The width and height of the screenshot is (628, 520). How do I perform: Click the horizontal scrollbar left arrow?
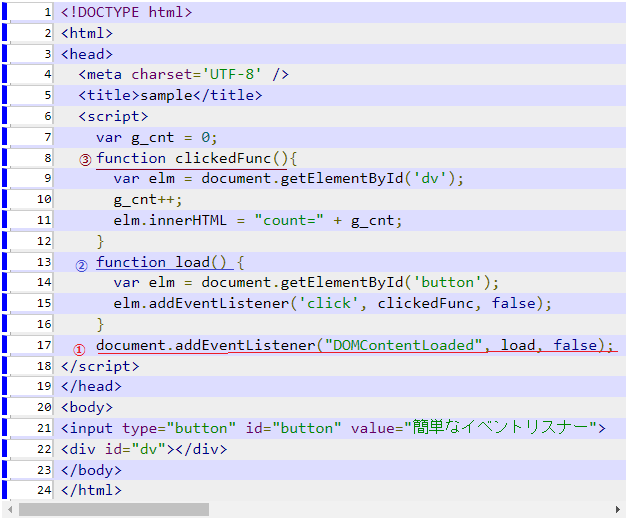coord(9,510)
